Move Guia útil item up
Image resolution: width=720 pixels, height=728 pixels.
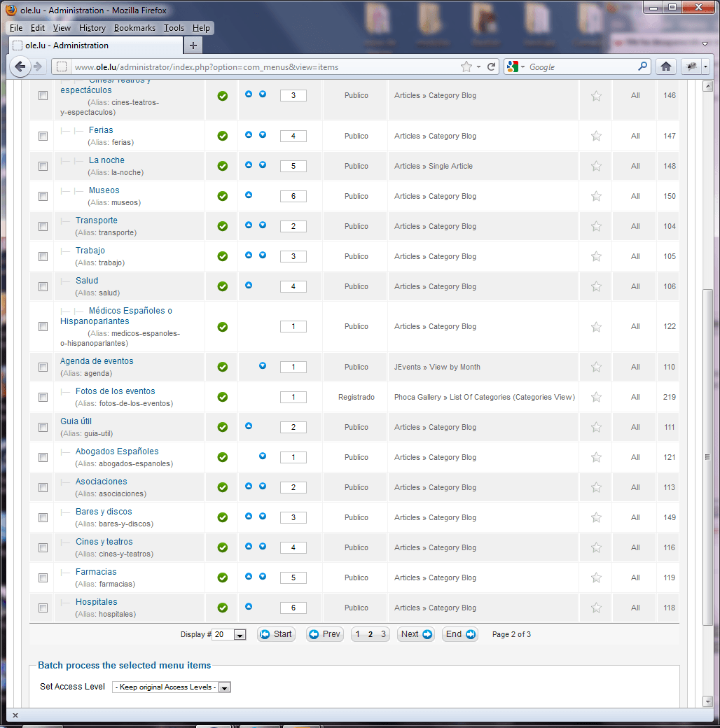249,426
